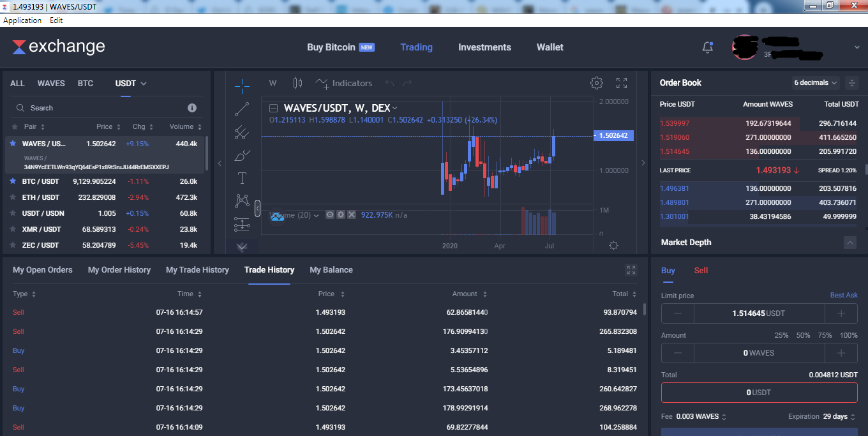This screenshot has width=868, height=436.
Task: Open the account dropdown chevron
Action: point(857,47)
